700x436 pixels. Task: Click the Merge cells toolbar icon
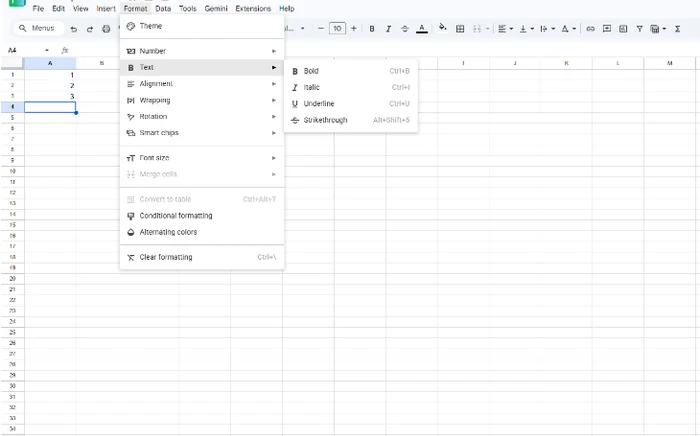[x=477, y=29]
